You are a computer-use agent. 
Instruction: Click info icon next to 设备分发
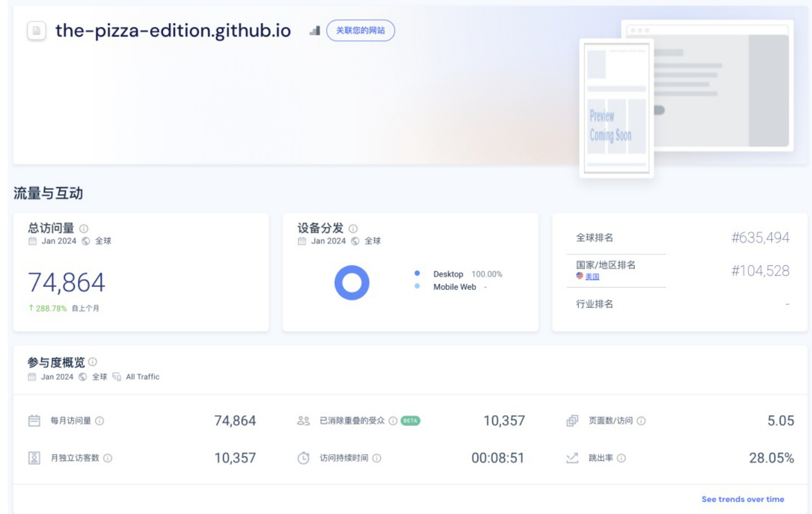pos(353,228)
